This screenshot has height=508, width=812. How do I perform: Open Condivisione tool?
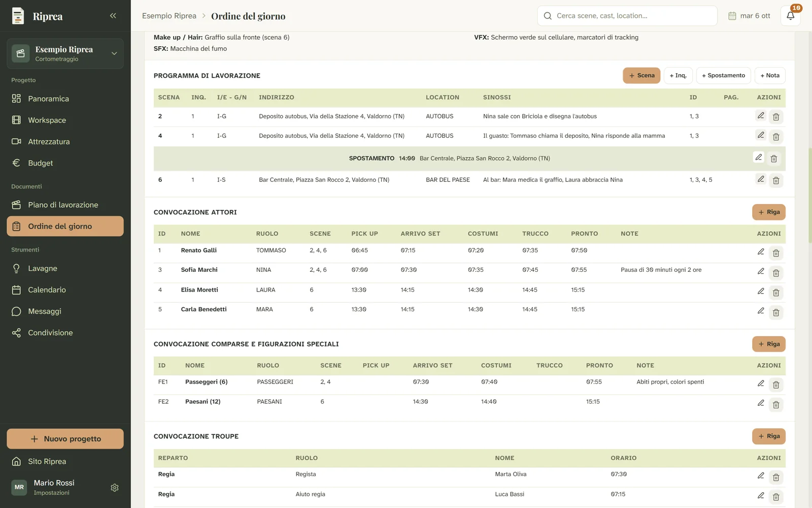[x=65, y=333]
